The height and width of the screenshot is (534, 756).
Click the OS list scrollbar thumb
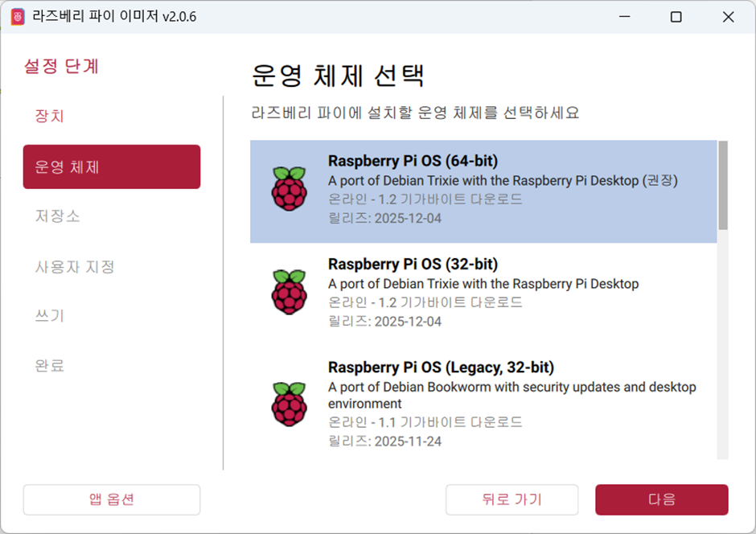[x=723, y=186]
